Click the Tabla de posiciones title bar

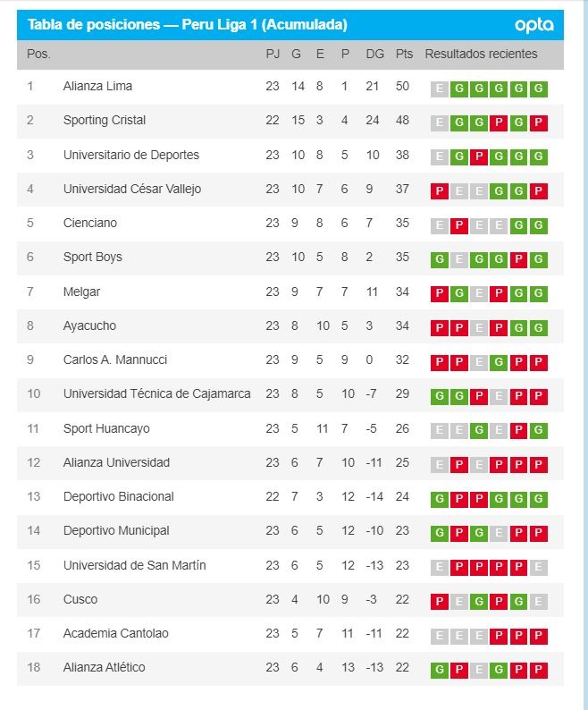click(290, 25)
